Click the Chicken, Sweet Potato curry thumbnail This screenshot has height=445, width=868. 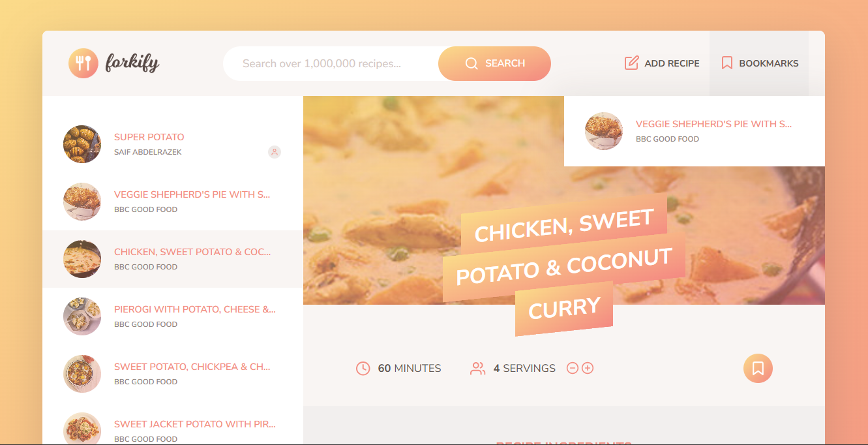pyautogui.click(x=82, y=259)
